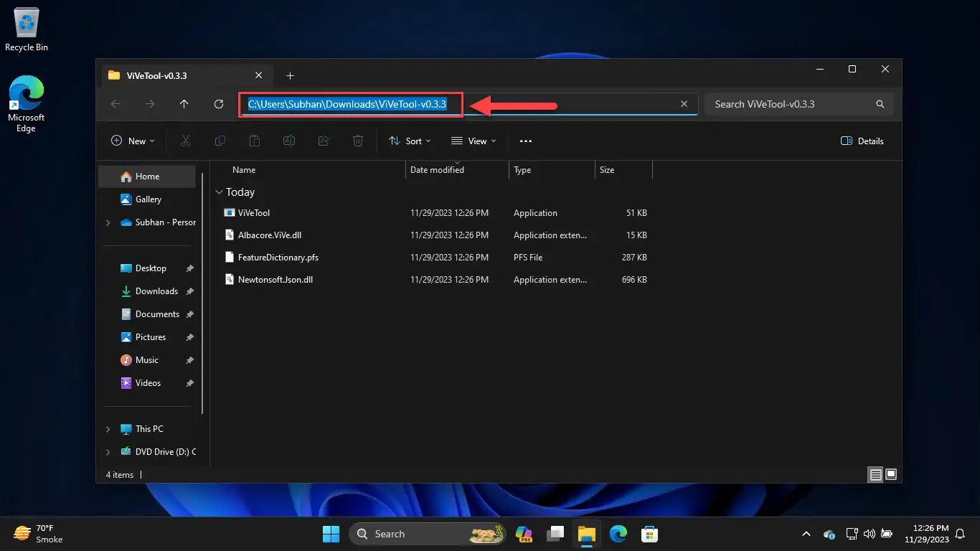Click the Cut scissors icon

(x=186, y=141)
